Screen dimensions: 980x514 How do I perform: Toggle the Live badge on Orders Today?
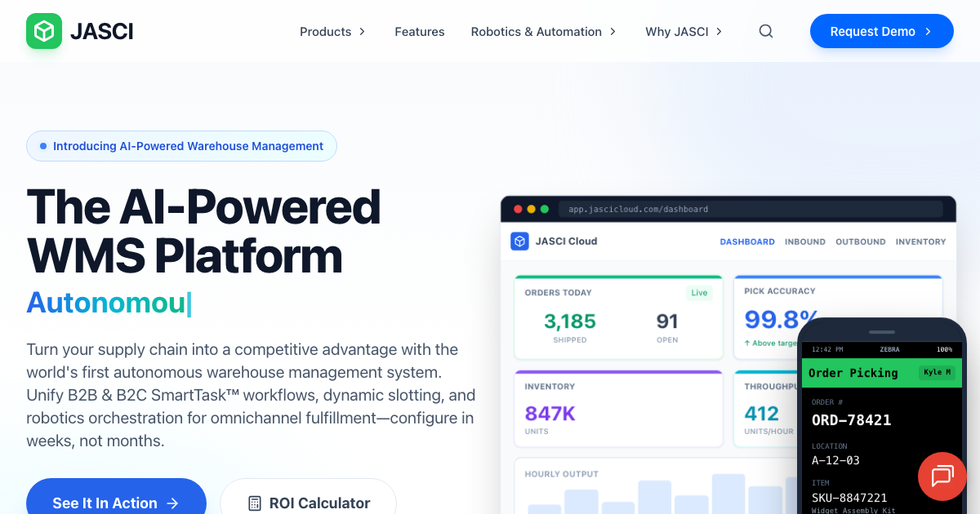click(x=699, y=292)
